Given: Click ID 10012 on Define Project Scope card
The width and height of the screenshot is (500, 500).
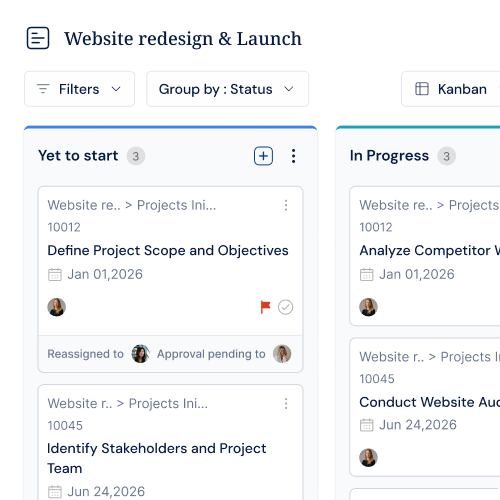Looking at the screenshot, I should point(64,227).
